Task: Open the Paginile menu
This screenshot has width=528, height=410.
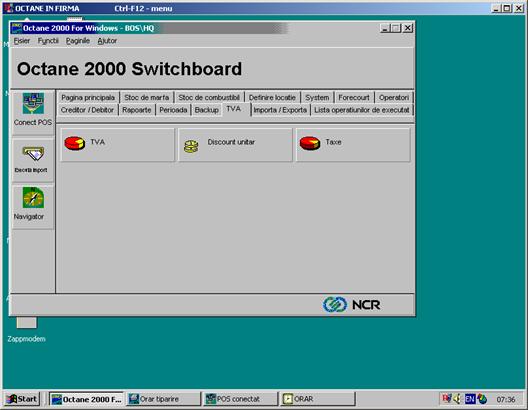Action: pos(78,41)
